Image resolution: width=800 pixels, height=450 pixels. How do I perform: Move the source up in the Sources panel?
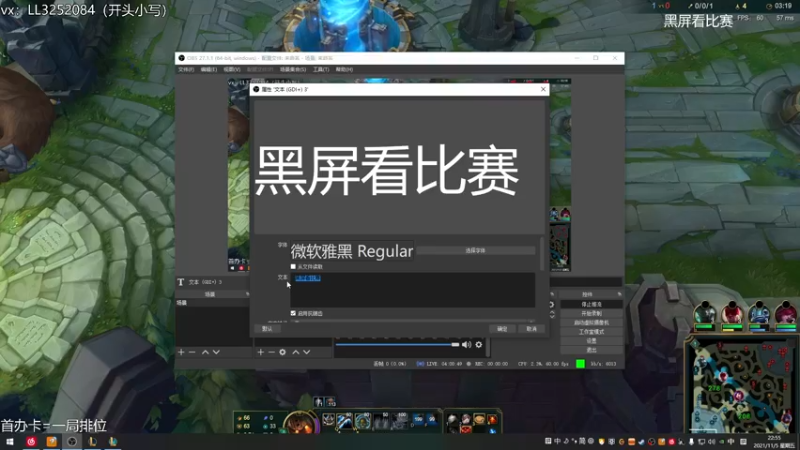(x=295, y=352)
